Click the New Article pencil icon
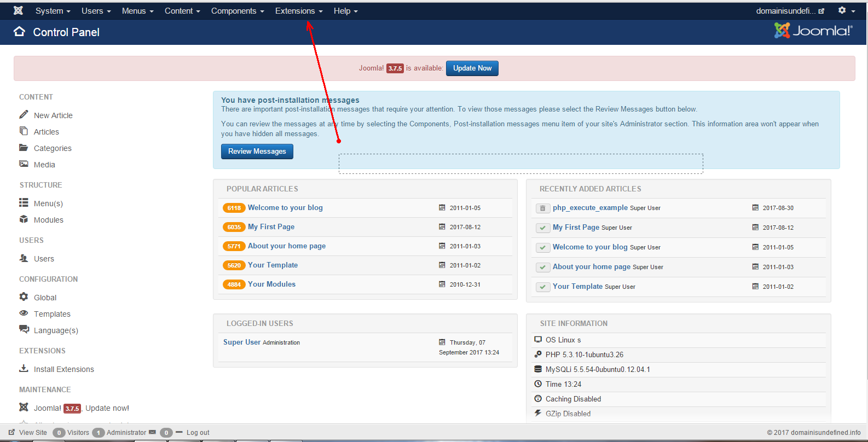The image size is (868, 442). (x=24, y=114)
